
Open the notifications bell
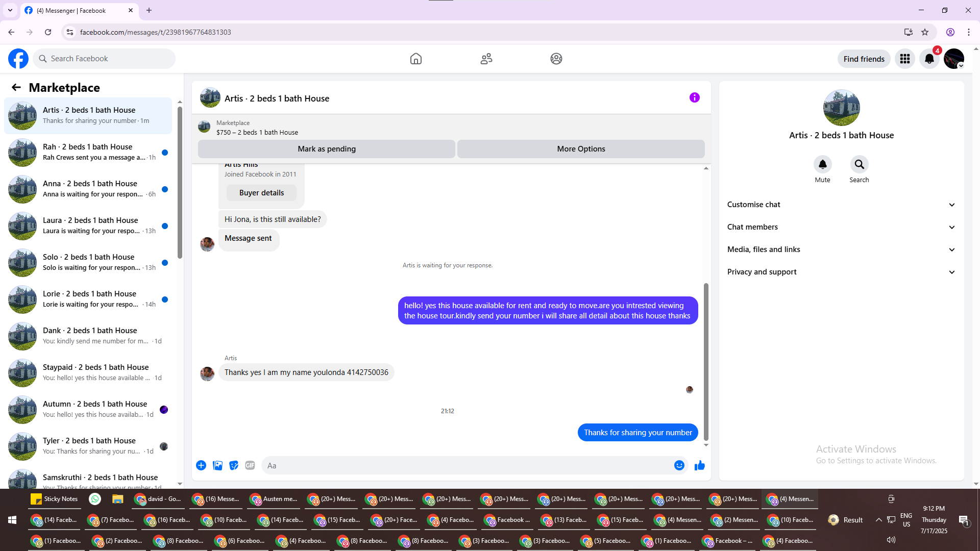(x=929, y=59)
